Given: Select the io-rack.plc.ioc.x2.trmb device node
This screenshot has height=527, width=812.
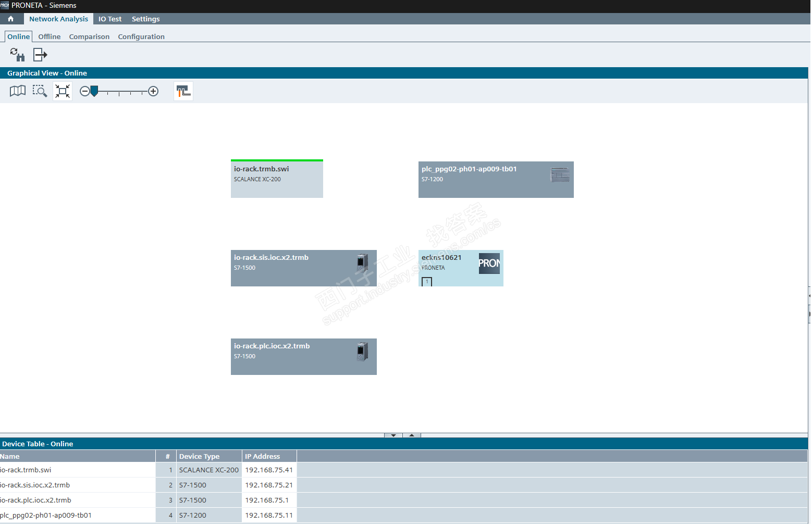Looking at the screenshot, I should click(304, 357).
